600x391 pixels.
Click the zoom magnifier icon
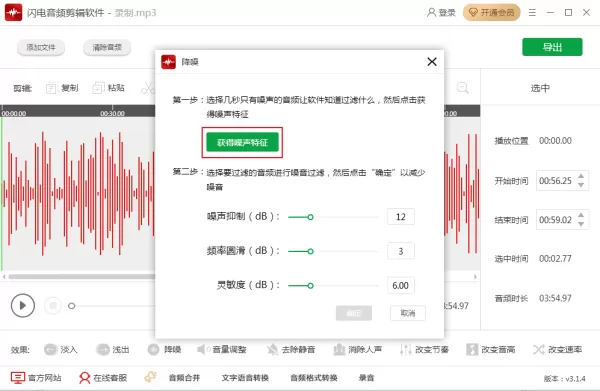coord(462,88)
